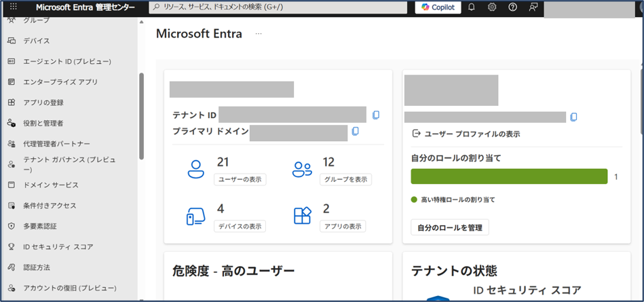Click ユーザーの表示 button
This screenshot has width=644, height=302.
point(240,180)
